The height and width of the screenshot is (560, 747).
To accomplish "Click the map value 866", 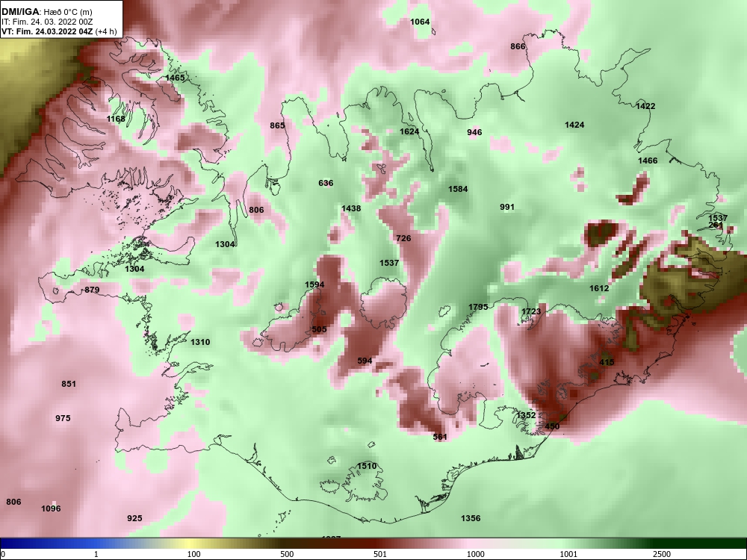I will [518, 46].
